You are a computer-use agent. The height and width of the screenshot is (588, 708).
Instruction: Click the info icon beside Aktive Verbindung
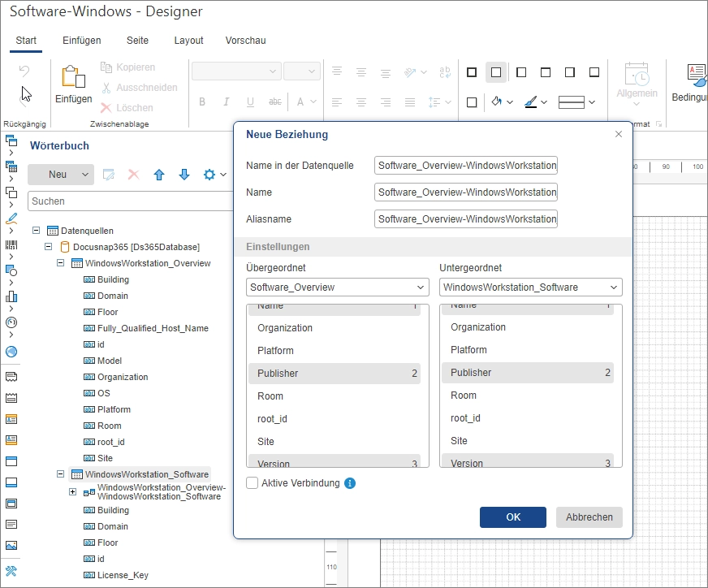350,483
